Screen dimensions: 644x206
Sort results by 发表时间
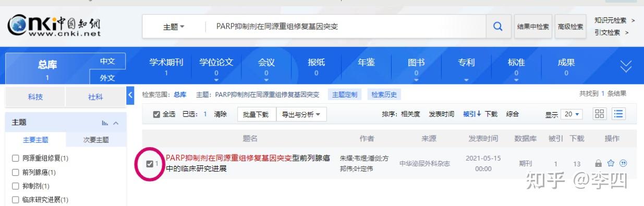[x=441, y=114]
